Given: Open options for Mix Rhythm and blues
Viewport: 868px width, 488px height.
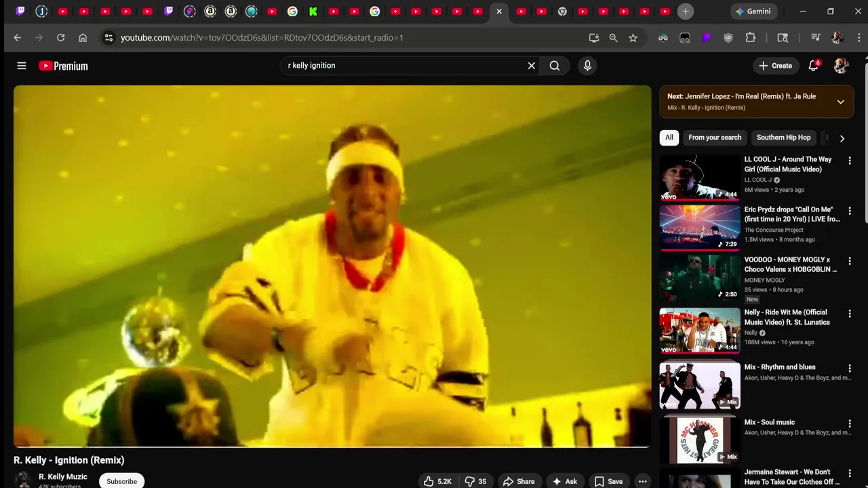Looking at the screenshot, I should pos(850,368).
